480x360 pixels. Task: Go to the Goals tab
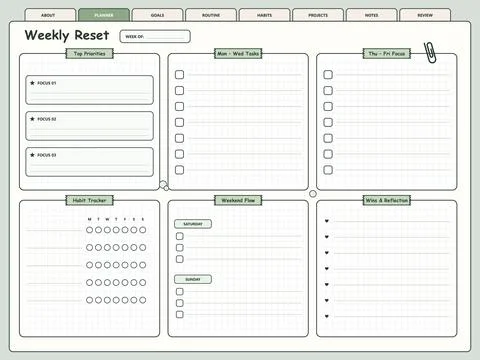click(x=157, y=15)
